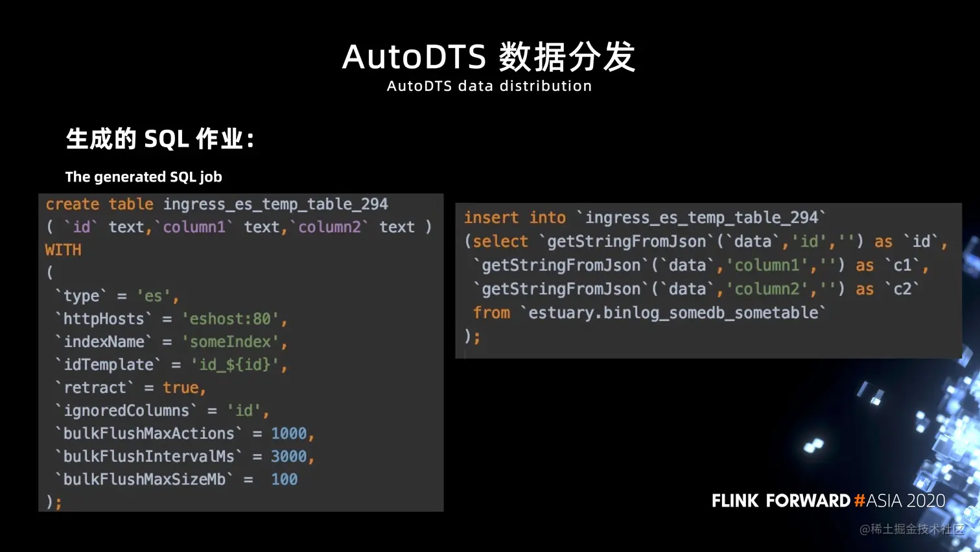Screen dimensions: 980x552
Task: Click the line "`type` = 'es',"
Action: pos(117,296)
